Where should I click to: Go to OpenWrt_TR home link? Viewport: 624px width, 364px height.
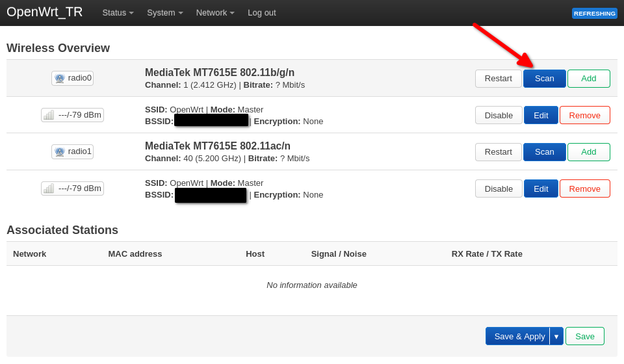coord(45,12)
